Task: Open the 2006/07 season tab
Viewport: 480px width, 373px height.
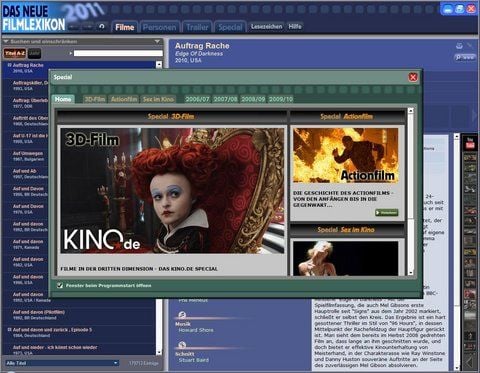Action: tap(197, 99)
